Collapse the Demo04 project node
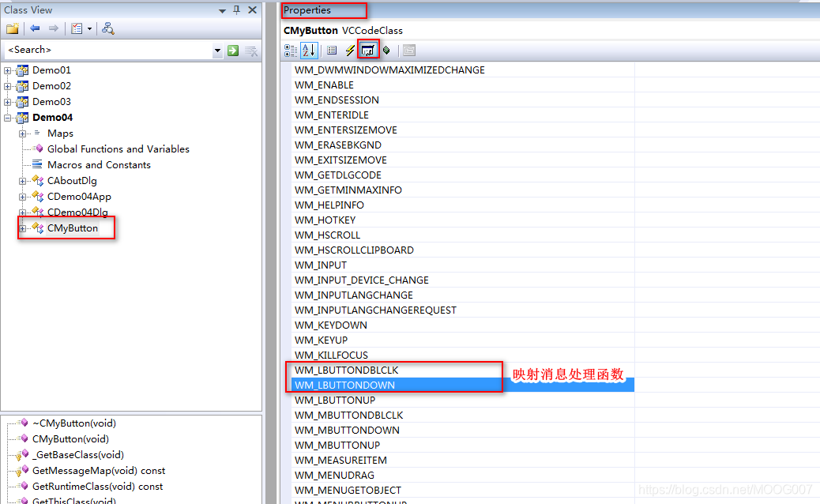Viewport: 820px width, 504px height. coord(8,118)
